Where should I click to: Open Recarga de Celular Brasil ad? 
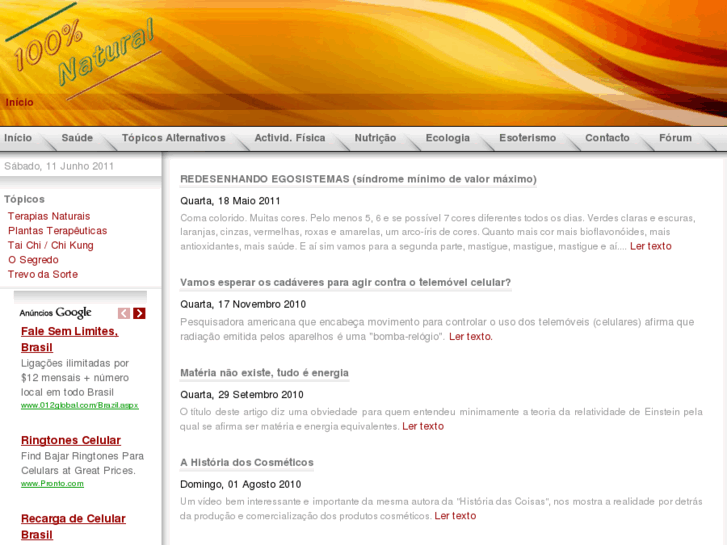tap(73, 527)
